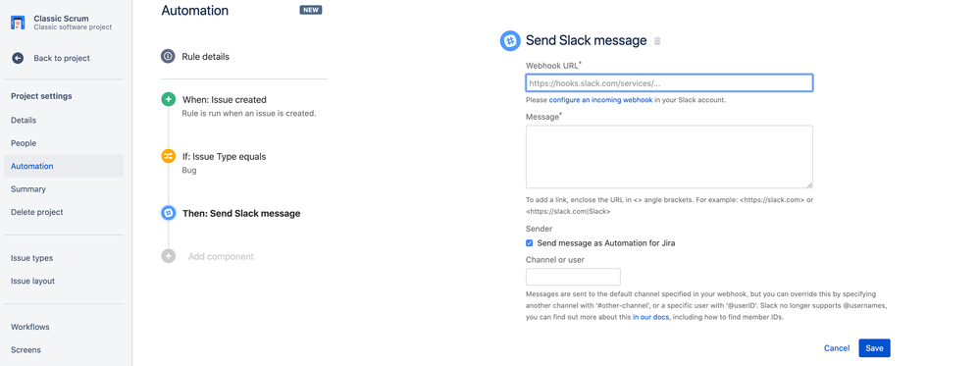The width and height of the screenshot is (980, 366).
Task: Open the configure an incoming webhook link
Action: pyautogui.click(x=600, y=100)
